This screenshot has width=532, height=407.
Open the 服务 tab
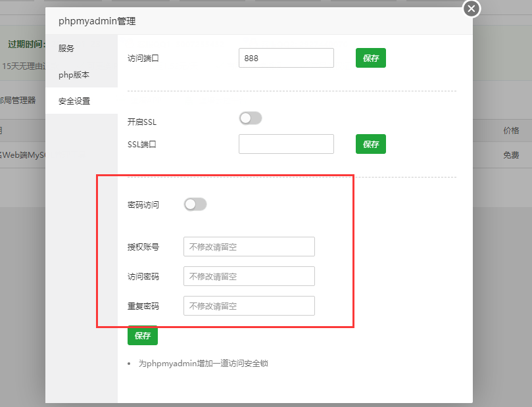(x=82, y=48)
